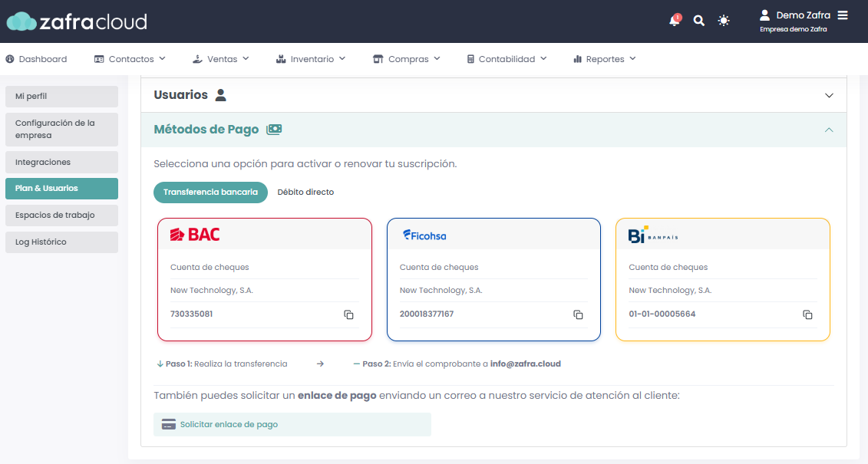This screenshot has height=464, width=868.
Task: Click the search magnifier icon
Action: (698, 21)
